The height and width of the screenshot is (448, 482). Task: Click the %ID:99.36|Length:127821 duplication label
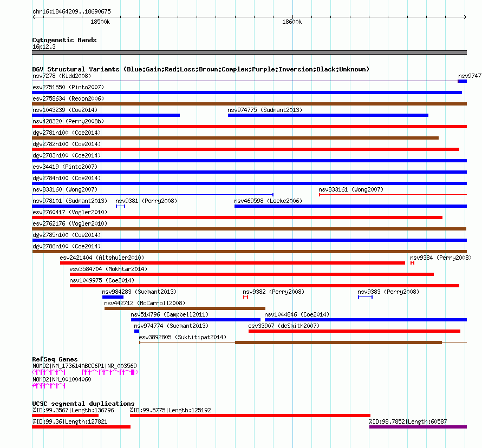pyautogui.click(x=70, y=421)
